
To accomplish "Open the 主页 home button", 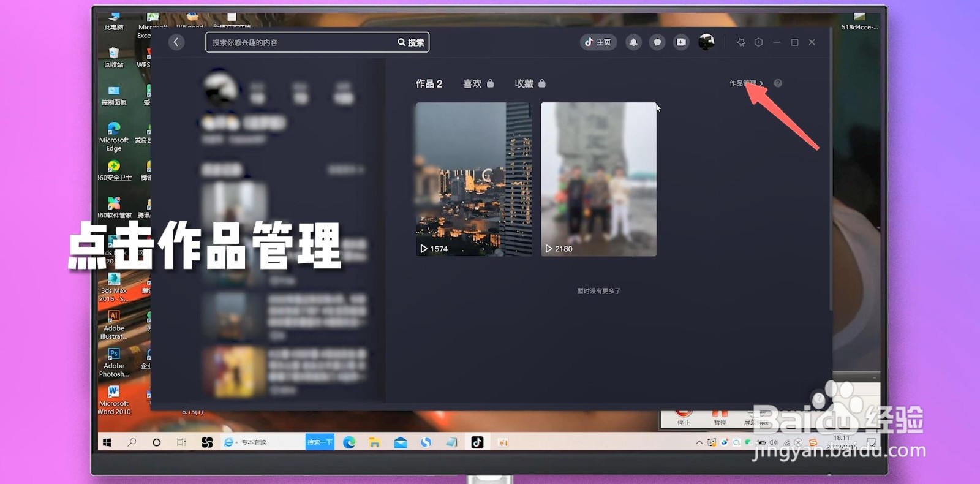I will pyautogui.click(x=598, y=42).
